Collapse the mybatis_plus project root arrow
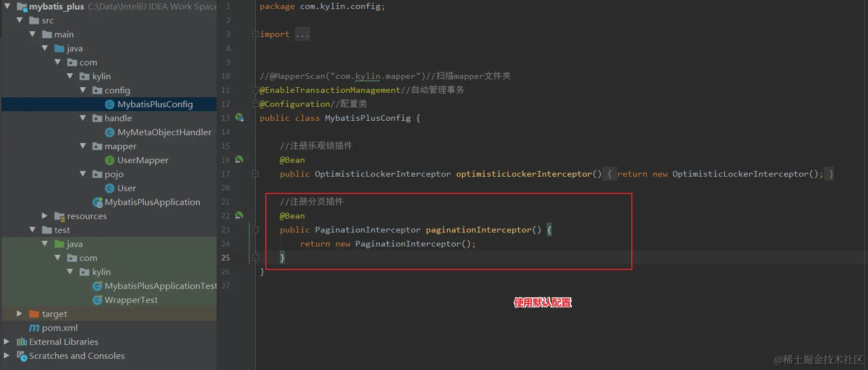The image size is (868, 370). point(7,7)
